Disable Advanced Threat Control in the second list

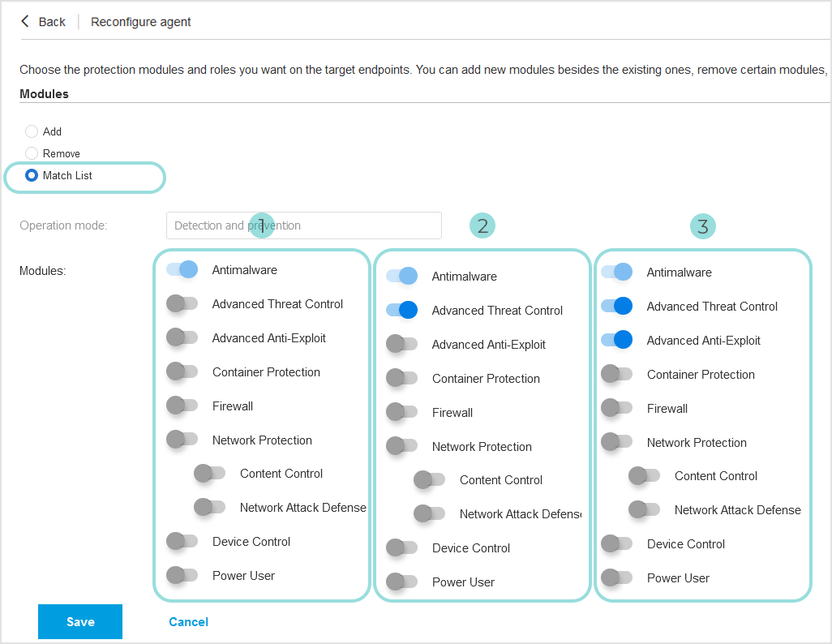[x=402, y=310]
